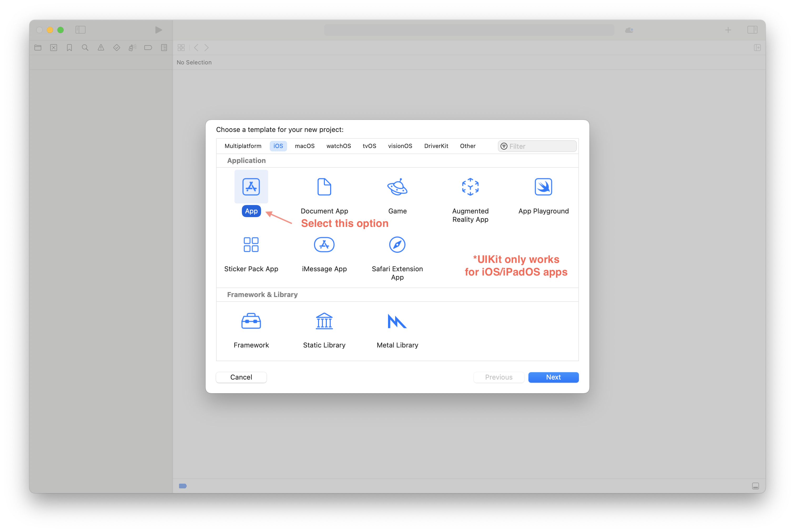The image size is (795, 532).
Task: Open the find navigator magnifier icon
Action: tap(85, 48)
